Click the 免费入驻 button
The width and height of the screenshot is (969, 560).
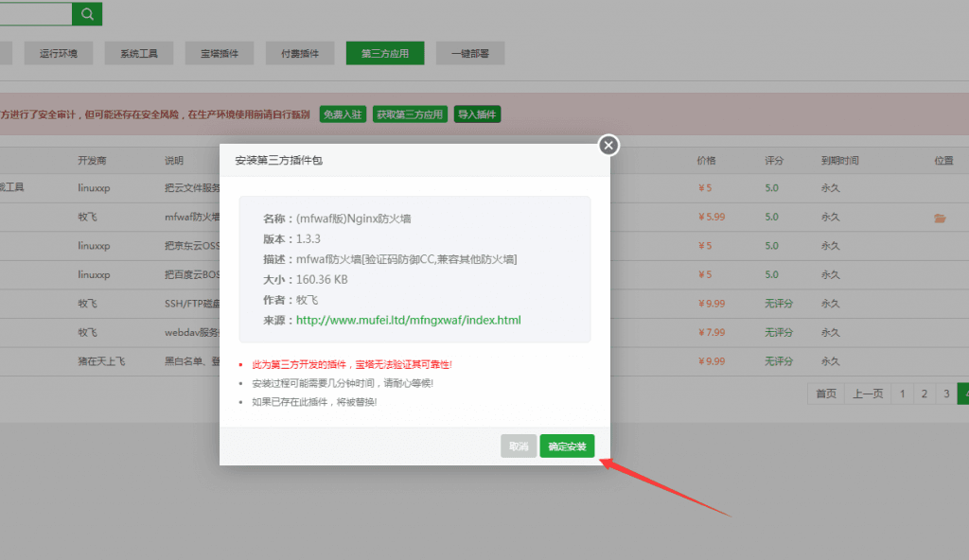pyautogui.click(x=343, y=114)
